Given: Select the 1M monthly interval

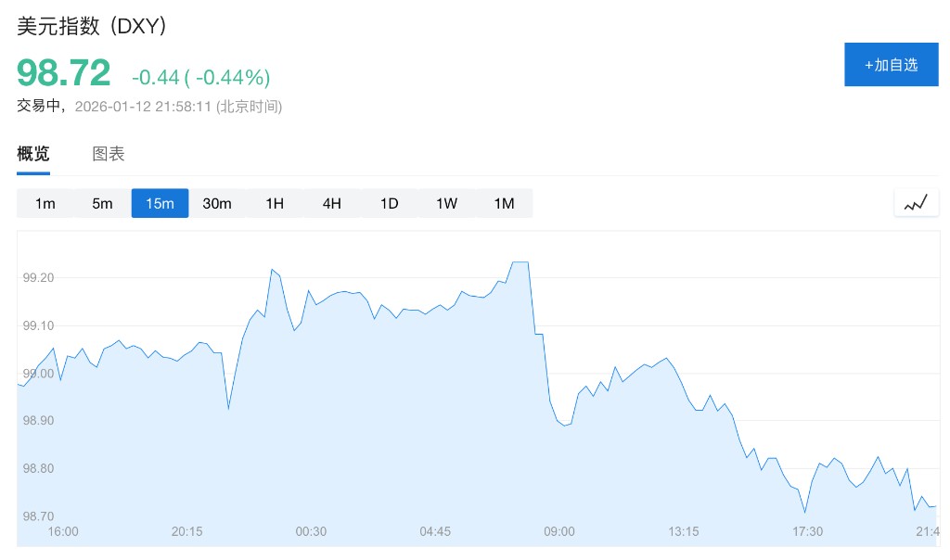Looking at the screenshot, I should (x=504, y=204).
